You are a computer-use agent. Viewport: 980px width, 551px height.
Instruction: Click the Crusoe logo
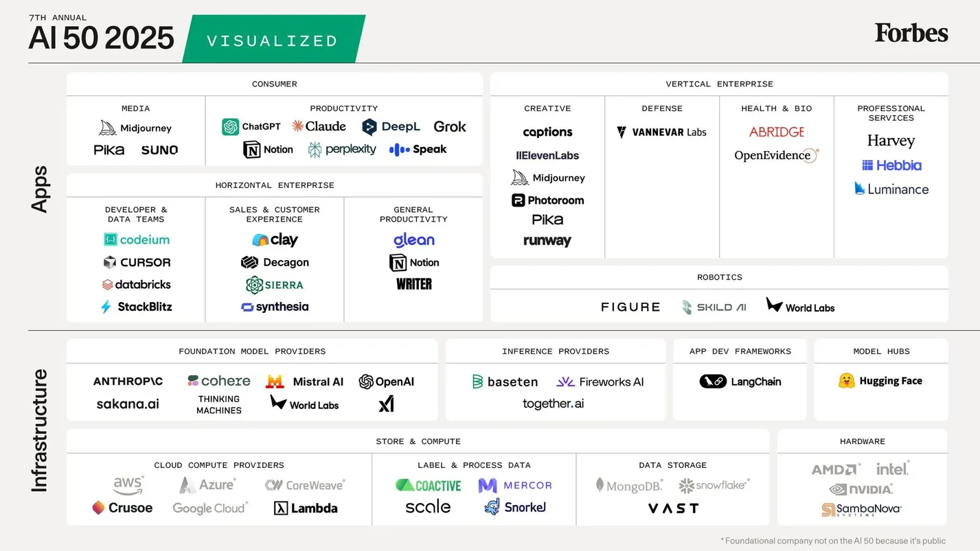122,508
